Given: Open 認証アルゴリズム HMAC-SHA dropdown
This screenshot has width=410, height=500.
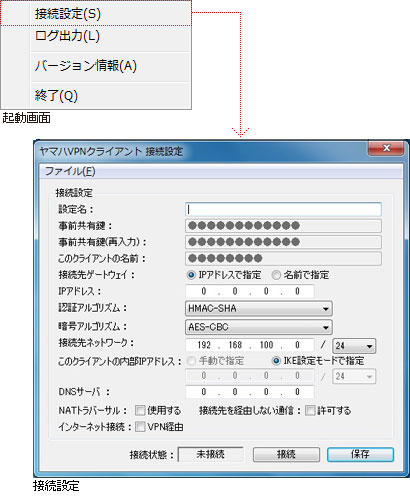Looking at the screenshot, I should (259, 308).
